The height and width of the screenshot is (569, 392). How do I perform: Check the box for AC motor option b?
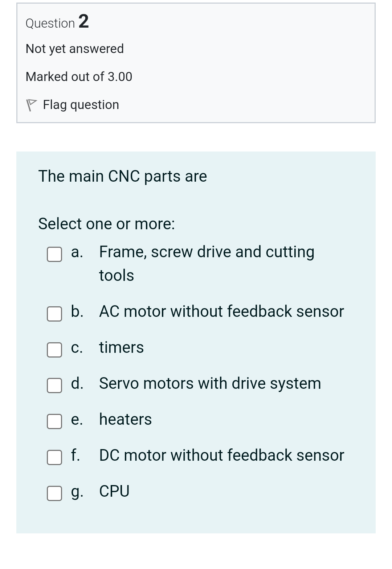(x=54, y=314)
